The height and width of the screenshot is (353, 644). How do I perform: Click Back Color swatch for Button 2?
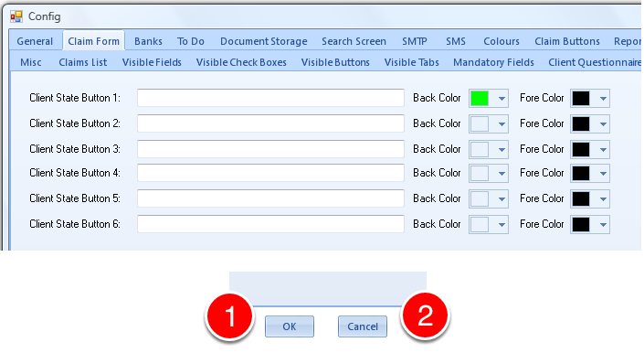[480, 123]
